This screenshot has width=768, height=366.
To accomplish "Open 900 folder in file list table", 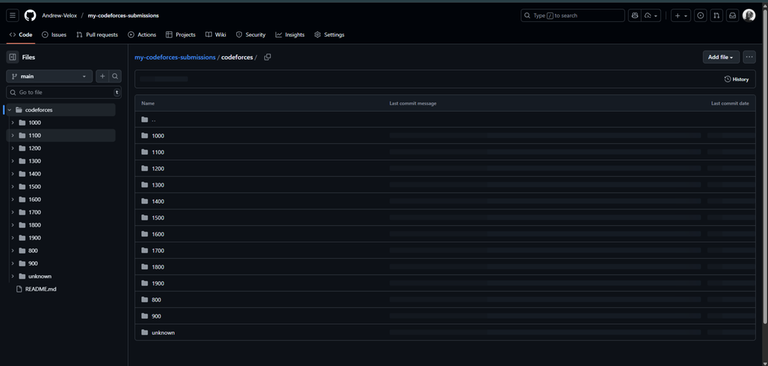I will [156, 317].
